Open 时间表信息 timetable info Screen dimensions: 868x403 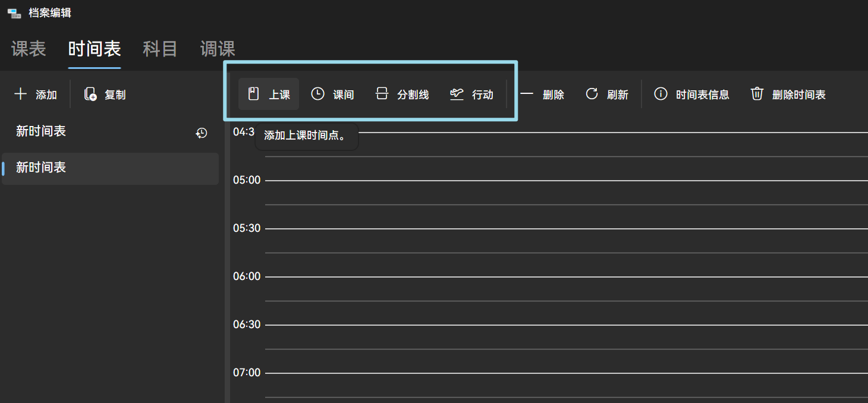click(x=661, y=93)
